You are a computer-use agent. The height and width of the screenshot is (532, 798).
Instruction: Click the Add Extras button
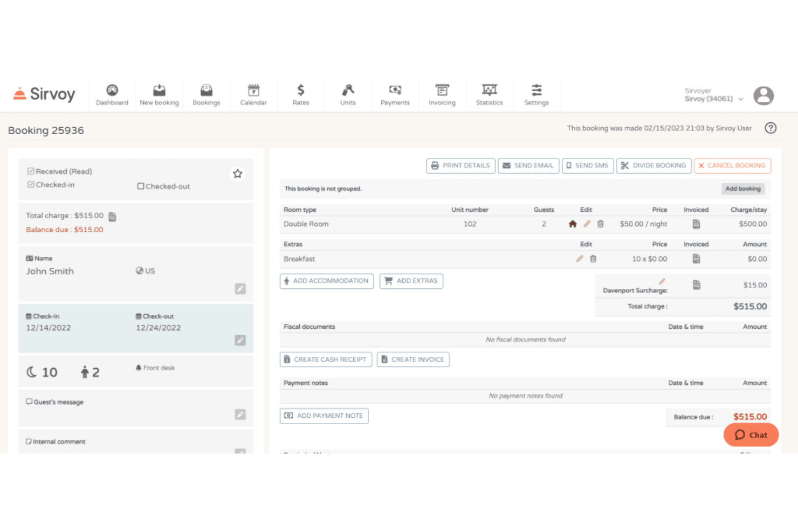pyautogui.click(x=411, y=281)
